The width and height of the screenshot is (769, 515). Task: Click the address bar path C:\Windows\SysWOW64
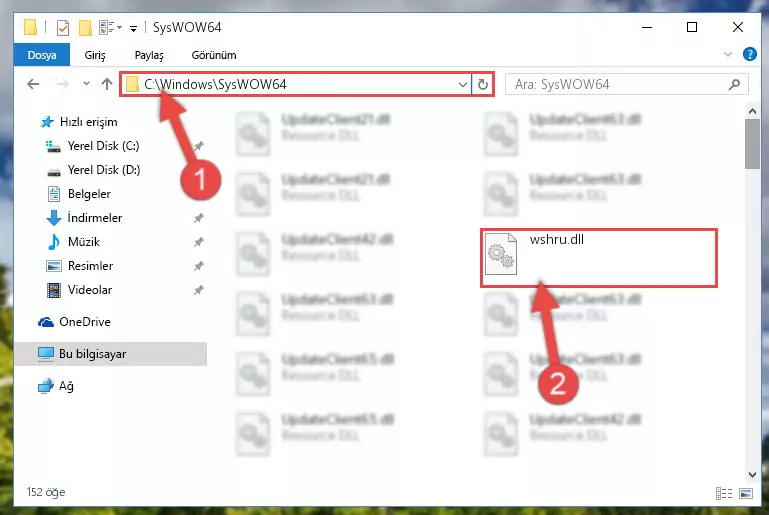(x=215, y=84)
